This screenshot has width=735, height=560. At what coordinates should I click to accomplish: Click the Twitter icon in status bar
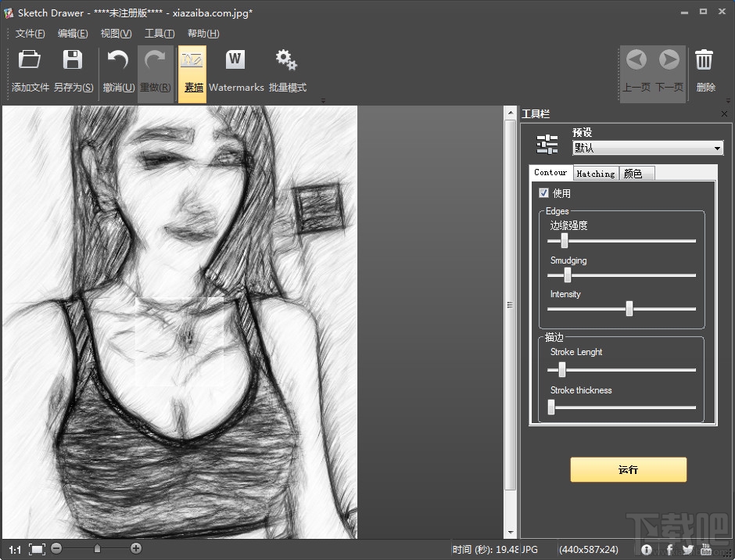click(687, 549)
